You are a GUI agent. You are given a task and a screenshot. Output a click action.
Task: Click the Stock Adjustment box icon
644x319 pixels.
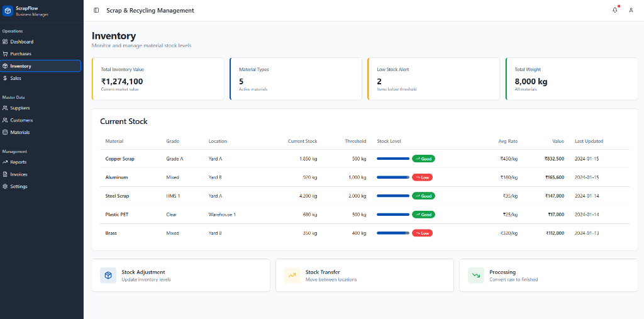point(108,276)
